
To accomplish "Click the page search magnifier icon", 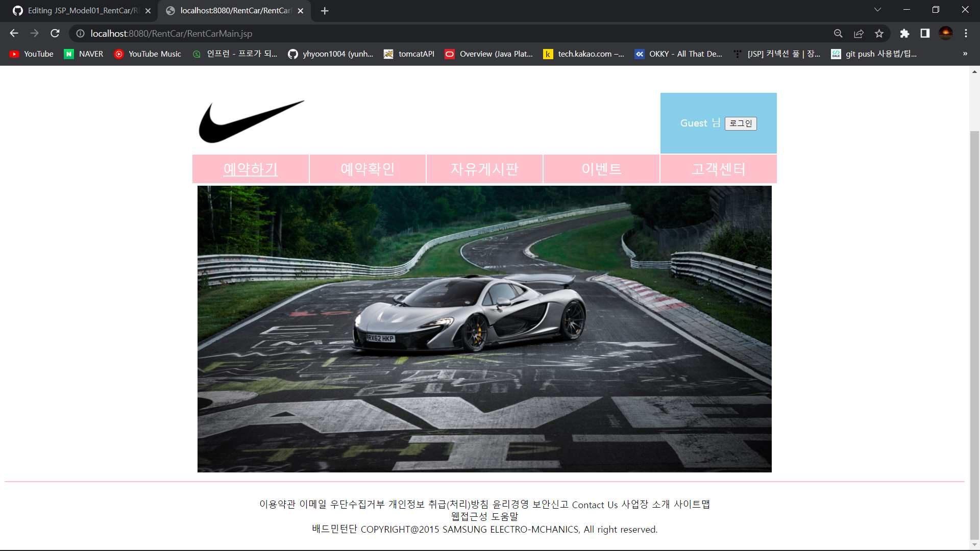I will pos(838,33).
